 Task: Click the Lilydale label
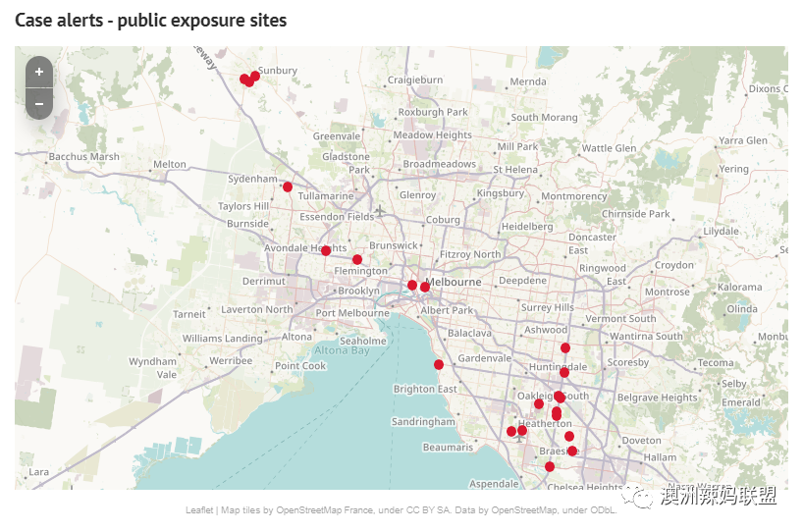point(722,231)
